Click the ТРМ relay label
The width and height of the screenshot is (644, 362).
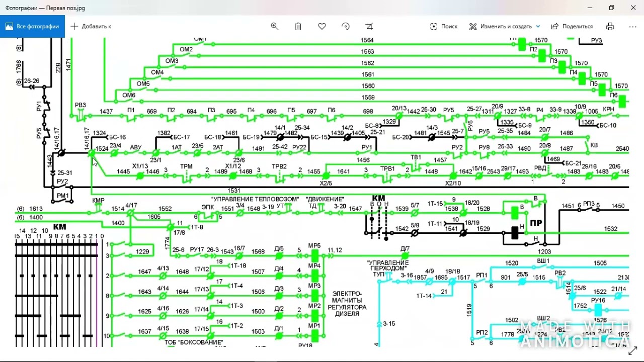tap(186, 166)
